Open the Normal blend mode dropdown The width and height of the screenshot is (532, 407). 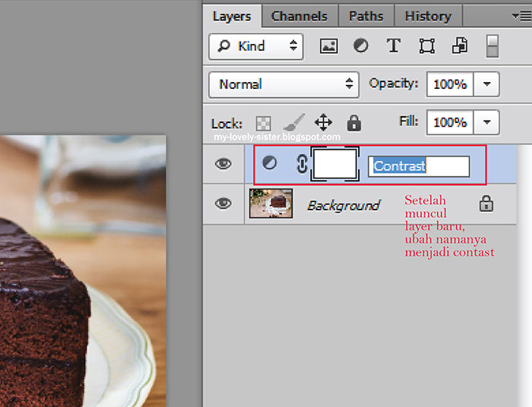pyautogui.click(x=284, y=85)
